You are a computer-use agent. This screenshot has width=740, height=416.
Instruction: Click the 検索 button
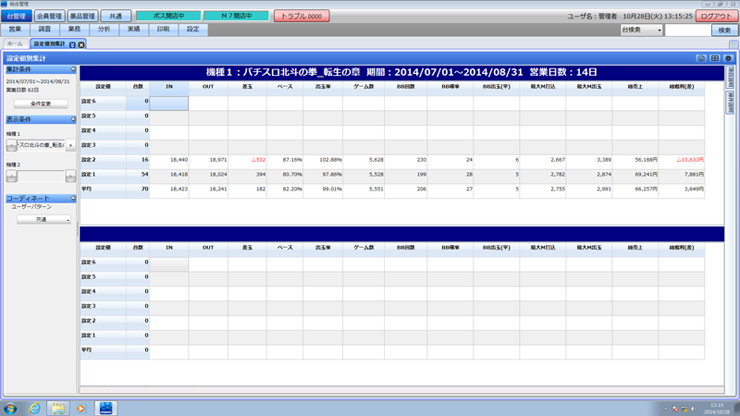724,30
